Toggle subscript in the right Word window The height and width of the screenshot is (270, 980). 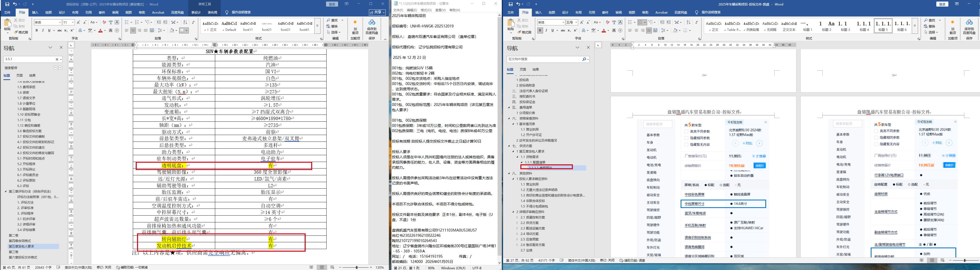pyautogui.click(x=569, y=30)
